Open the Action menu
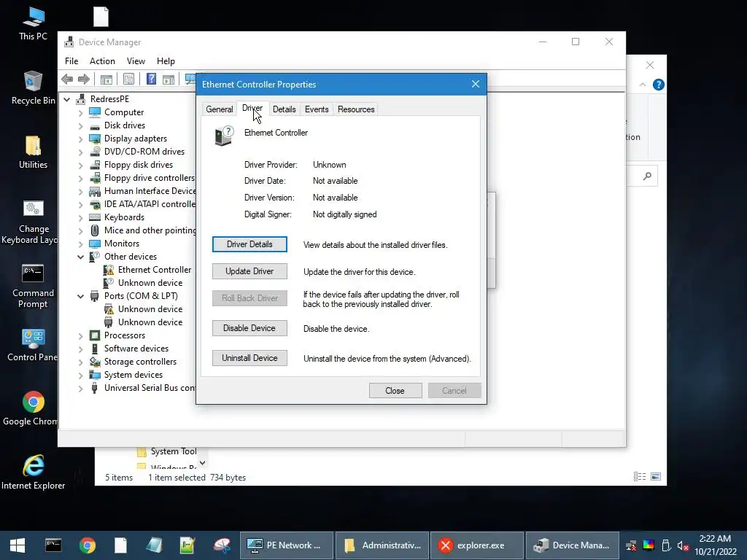 pos(102,61)
